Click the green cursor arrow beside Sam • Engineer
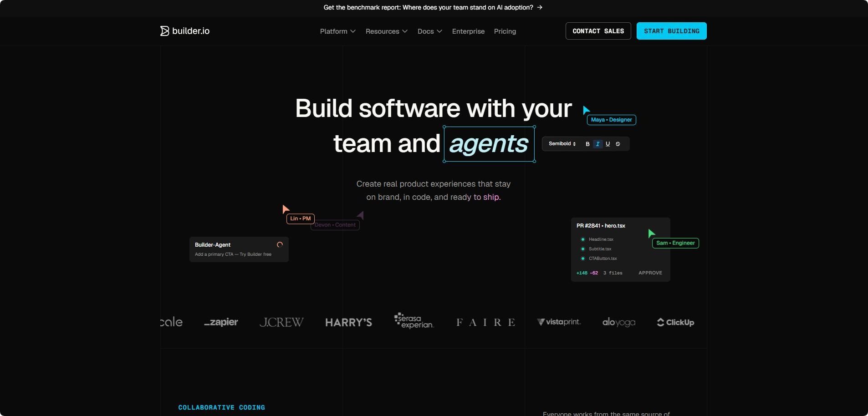The width and height of the screenshot is (868, 416). coord(651,233)
